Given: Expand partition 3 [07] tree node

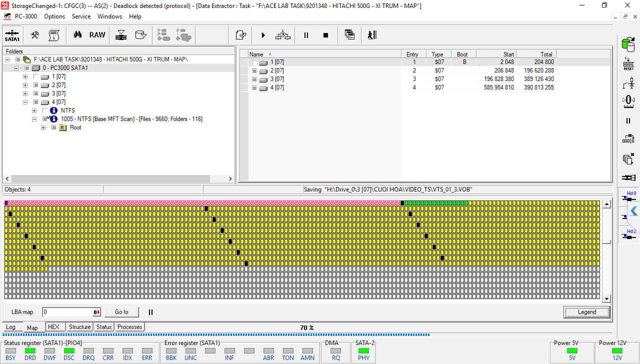Looking at the screenshot, I should 25,93.
